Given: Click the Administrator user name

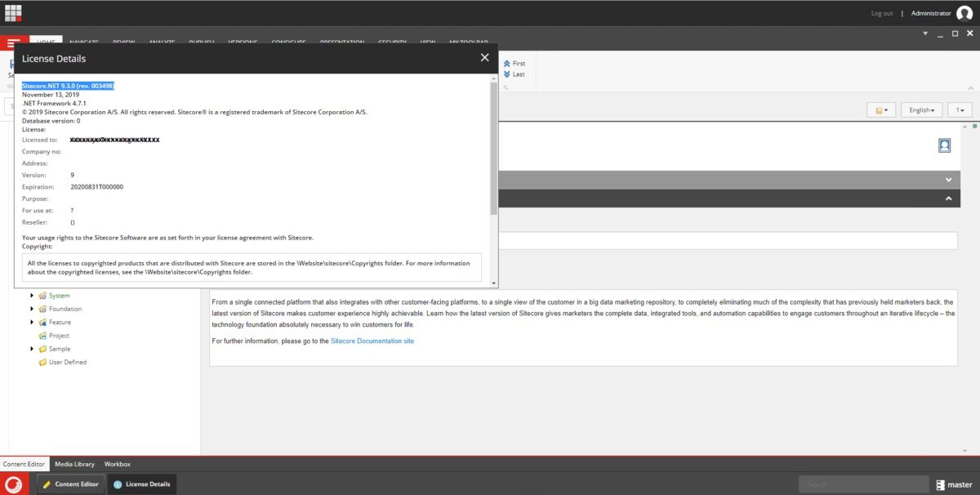Looking at the screenshot, I should [931, 13].
